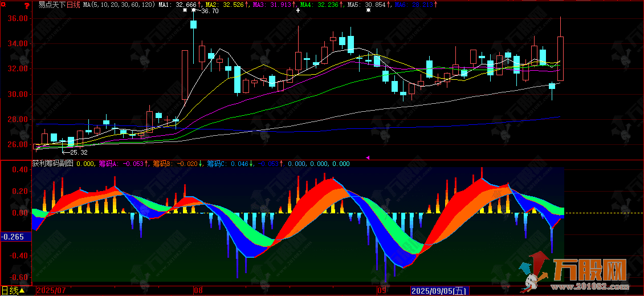Open the MA(5,10,20,30,60,120) indicator parameters
The height and width of the screenshot is (296, 644).
pyautogui.click(x=119, y=5)
